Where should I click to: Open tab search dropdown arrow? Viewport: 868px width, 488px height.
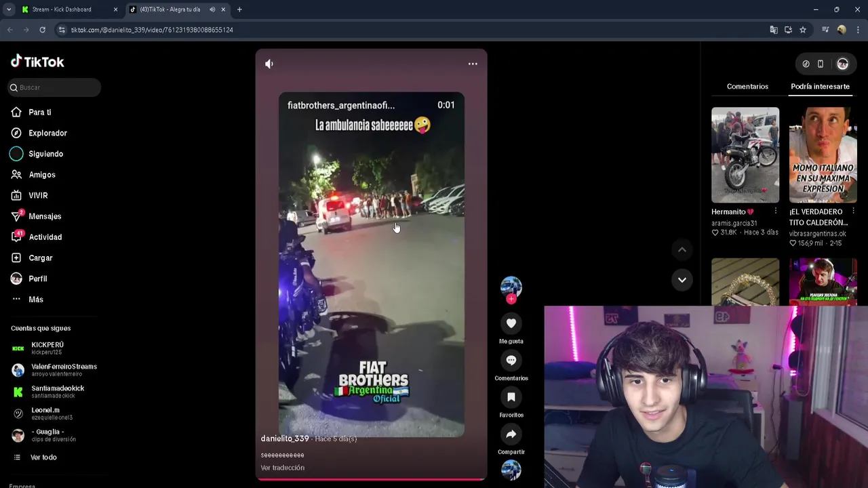9,9
